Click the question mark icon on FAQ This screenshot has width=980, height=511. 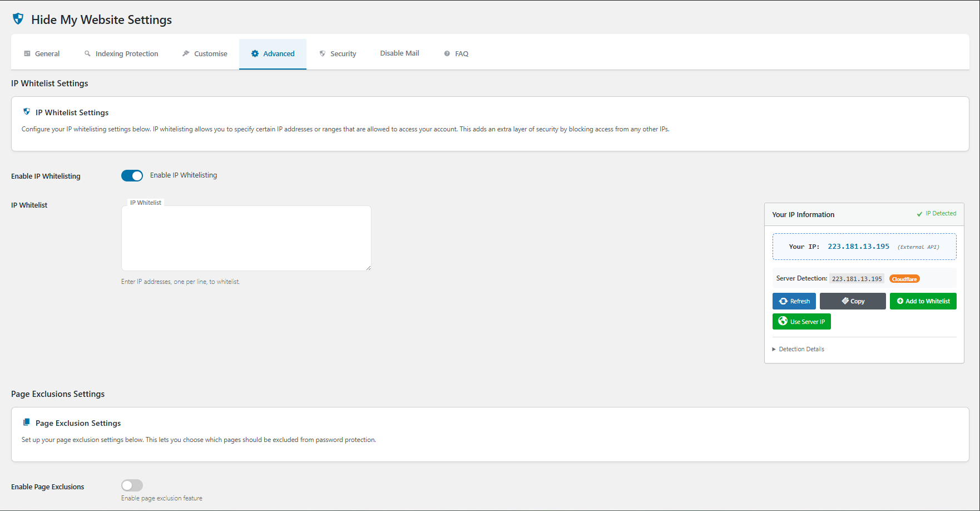(447, 53)
